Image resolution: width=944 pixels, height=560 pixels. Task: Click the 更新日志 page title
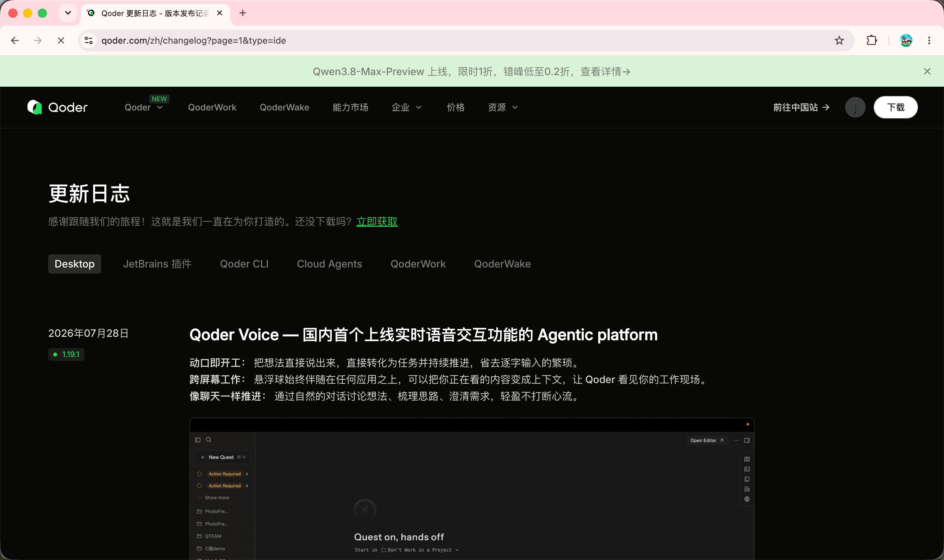click(89, 194)
